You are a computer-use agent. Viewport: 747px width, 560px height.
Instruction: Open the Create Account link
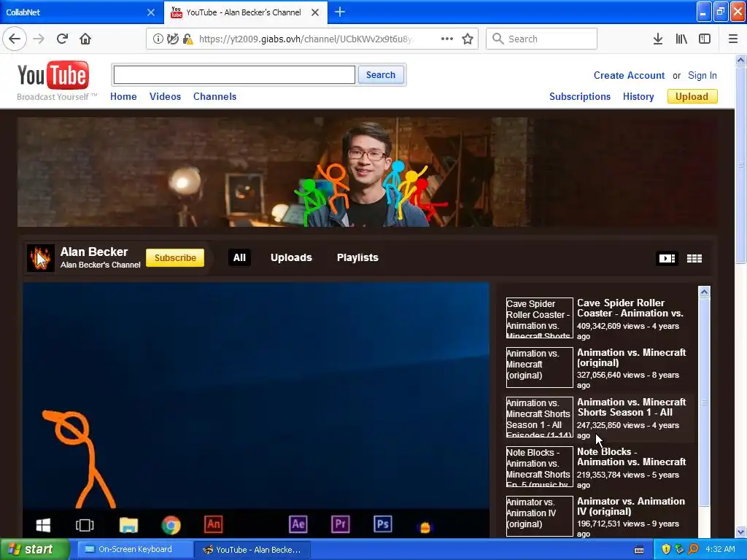(x=629, y=75)
